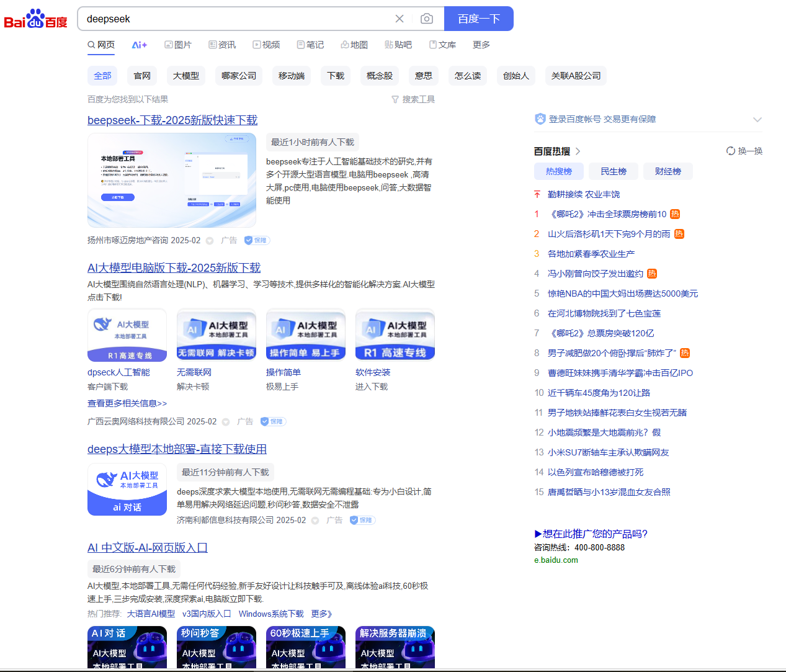Open 《哪吒2》冲击全球票房榜前10 topic
Screen dimensions: 786x672
607,214
